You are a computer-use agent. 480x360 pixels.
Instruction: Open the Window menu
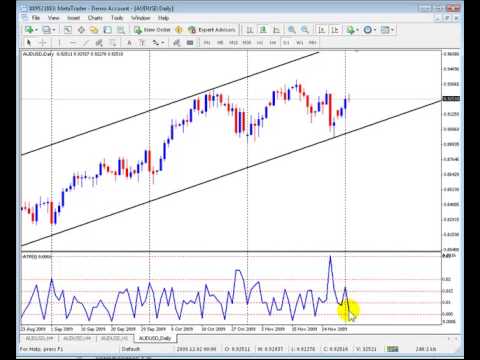141,18
